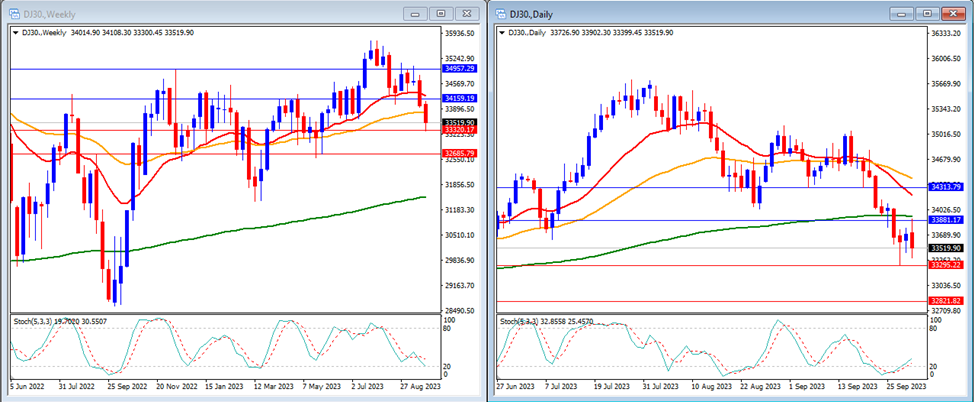The height and width of the screenshot is (402, 975).
Task: Select the blue 34957.29 level label
Action: 460,68
